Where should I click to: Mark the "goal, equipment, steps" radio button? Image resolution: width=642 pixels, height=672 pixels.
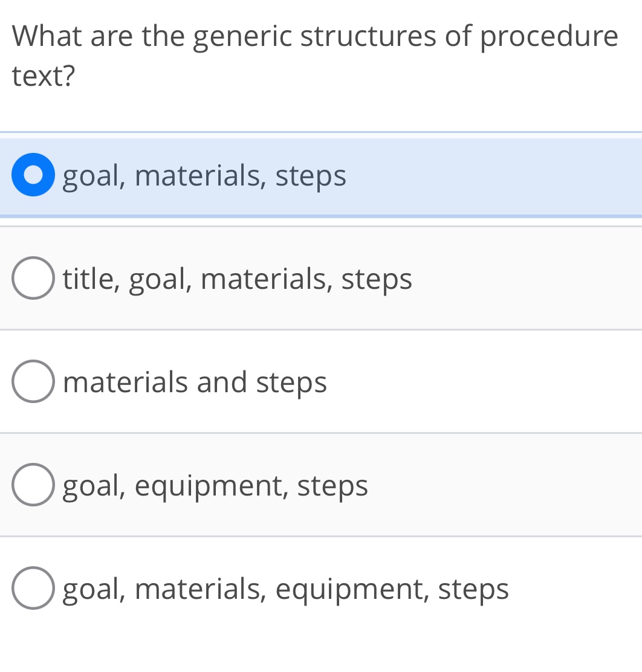33,485
